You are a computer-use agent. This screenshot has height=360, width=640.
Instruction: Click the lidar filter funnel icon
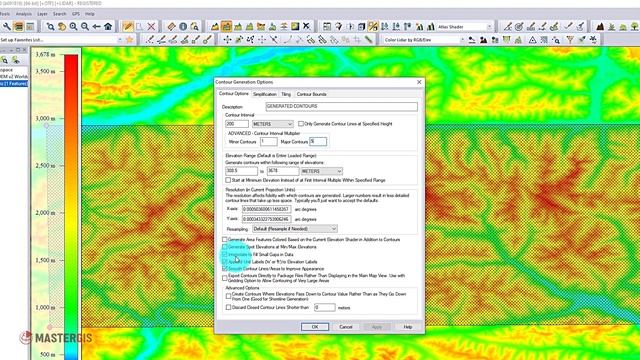(570, 40)
